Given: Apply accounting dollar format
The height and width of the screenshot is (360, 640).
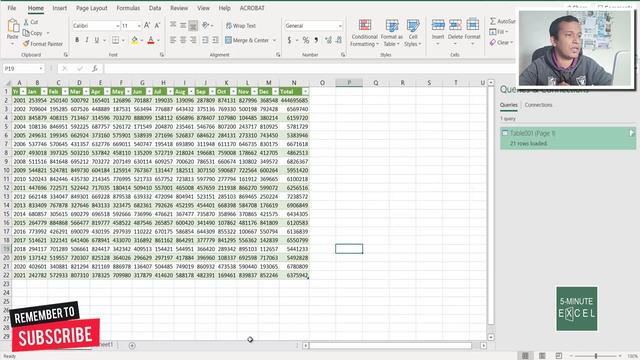Looking at the screenshot, I should pyautogui.click(x=289, y=40).
